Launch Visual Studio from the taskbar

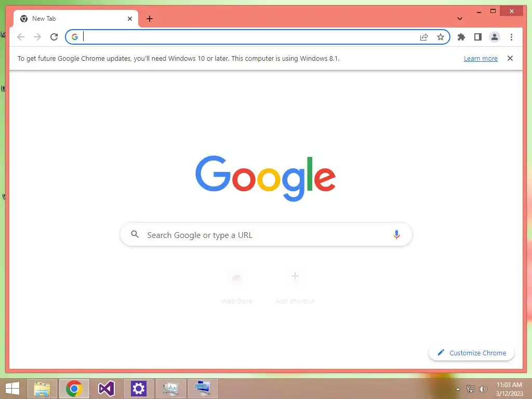point(106,389)
